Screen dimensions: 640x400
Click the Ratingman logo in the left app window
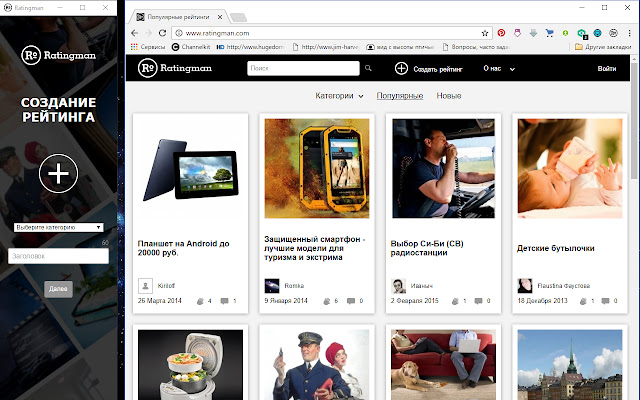pos(58,55)
